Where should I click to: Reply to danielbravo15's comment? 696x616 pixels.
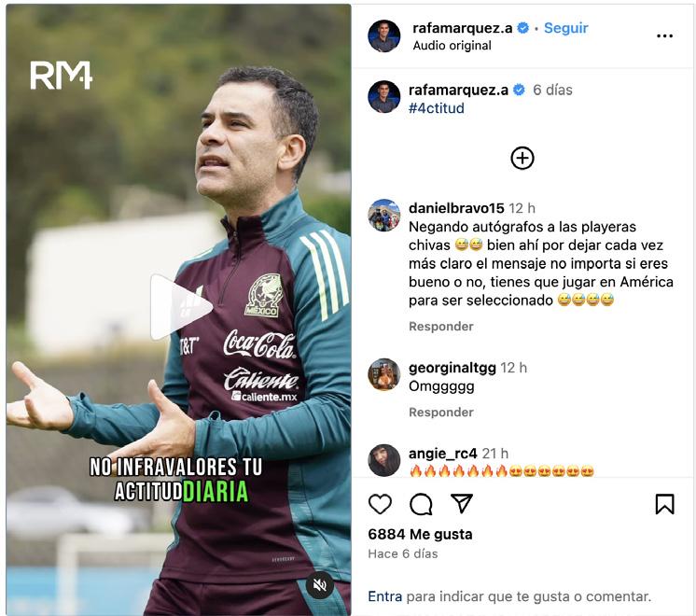click(440, 327)
